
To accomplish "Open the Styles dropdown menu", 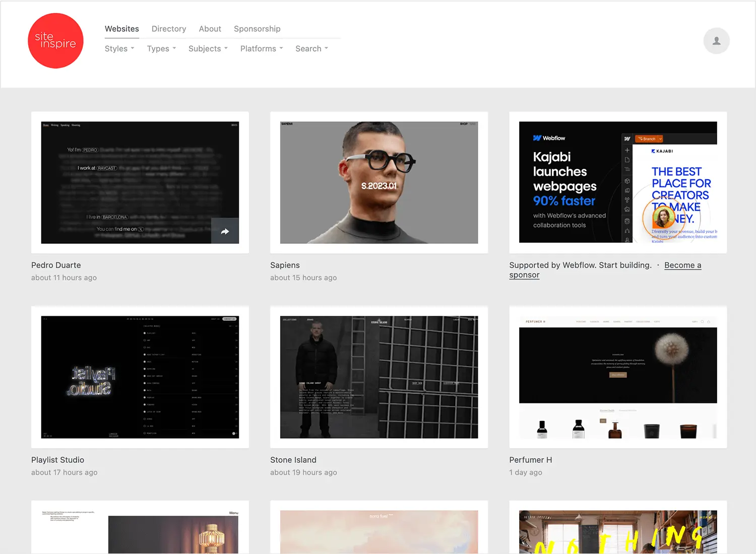I will pos(119,49).
